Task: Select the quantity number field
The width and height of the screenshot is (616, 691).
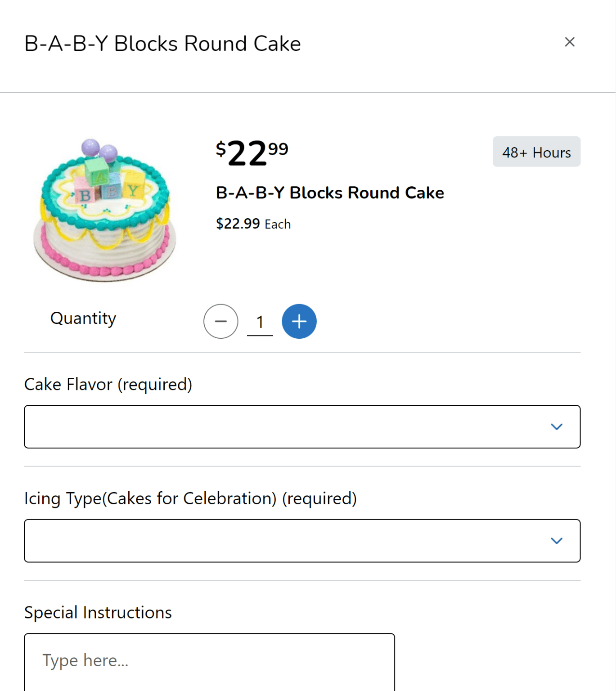Action: [260, 322]
